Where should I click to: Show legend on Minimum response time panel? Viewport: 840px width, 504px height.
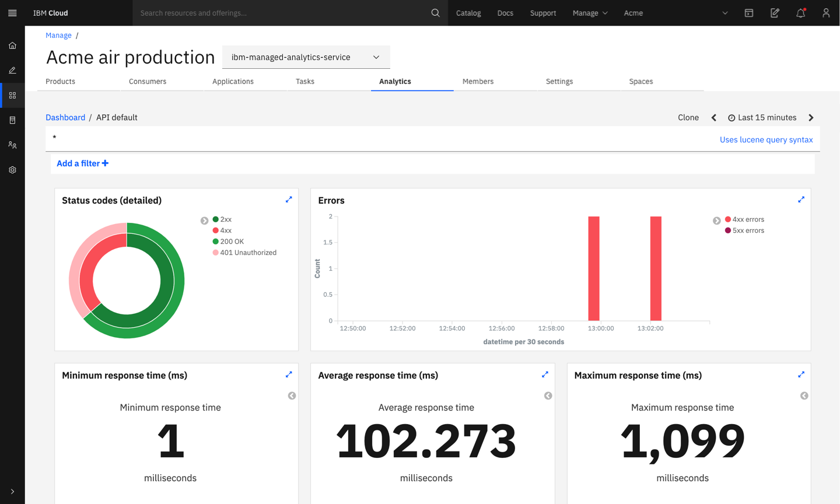292,395
